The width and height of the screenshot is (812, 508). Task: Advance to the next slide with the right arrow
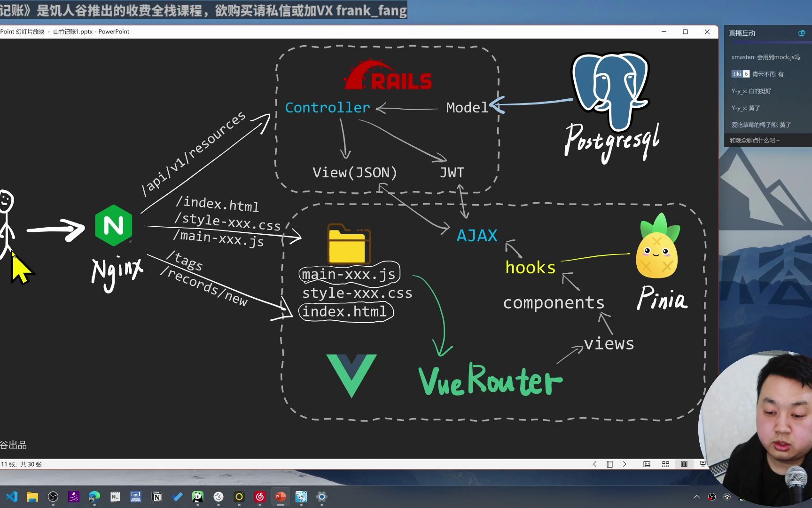625,464
